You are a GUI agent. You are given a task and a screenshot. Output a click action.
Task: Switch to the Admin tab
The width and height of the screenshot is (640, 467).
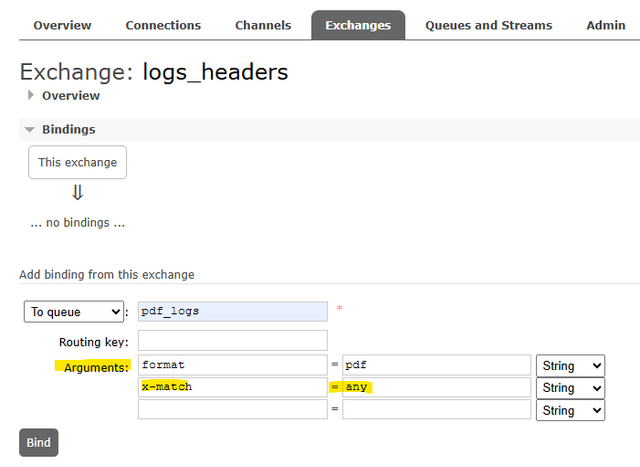606,25
